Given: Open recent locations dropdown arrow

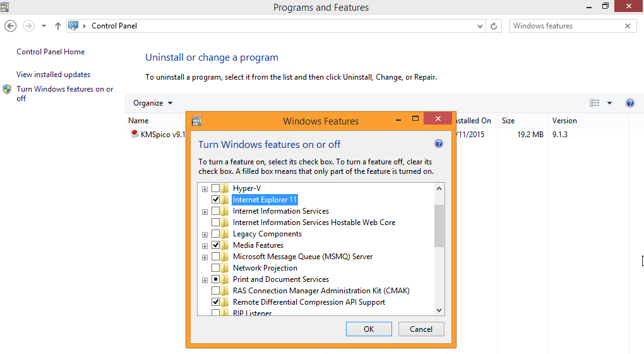Looking at the screenshot, I should (44, 26).
